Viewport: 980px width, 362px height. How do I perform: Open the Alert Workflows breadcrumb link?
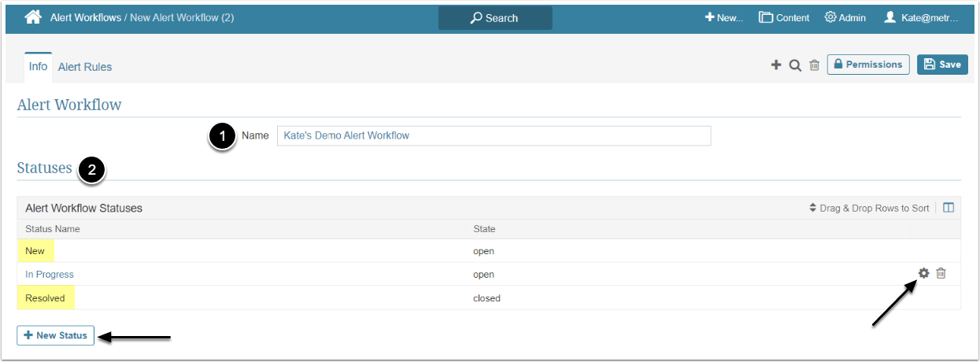click(x=85, y=17)
